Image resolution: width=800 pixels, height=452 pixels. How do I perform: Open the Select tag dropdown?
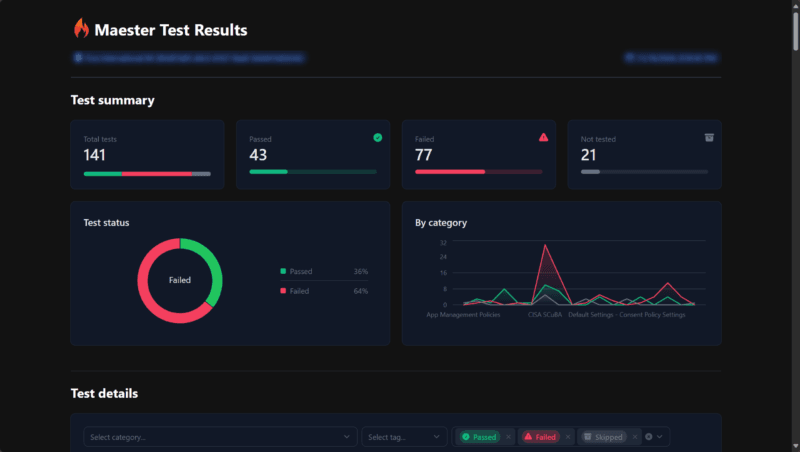(404, 437)
